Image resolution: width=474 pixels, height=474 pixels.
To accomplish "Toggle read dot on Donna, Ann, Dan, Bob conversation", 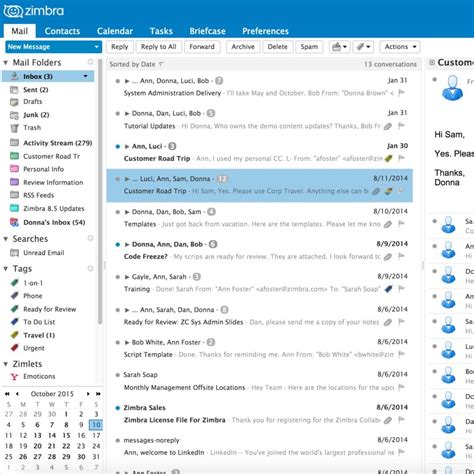I will [117, 244].
